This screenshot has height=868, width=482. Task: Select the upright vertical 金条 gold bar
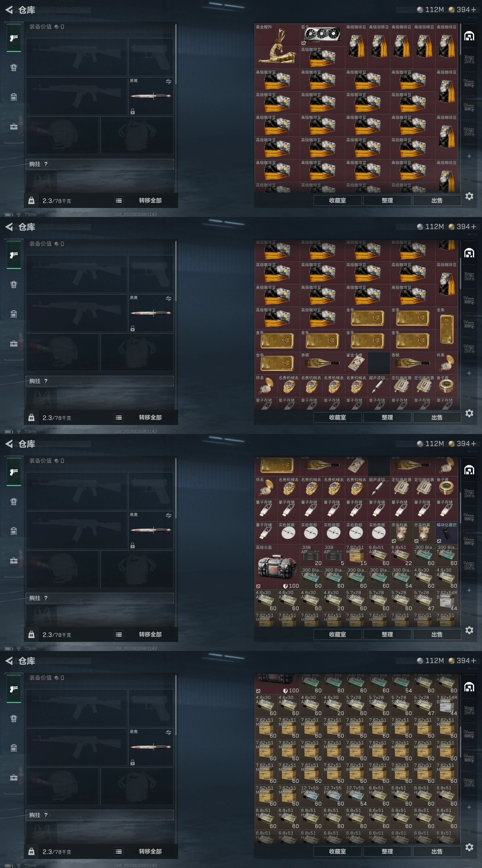[447, 329]
